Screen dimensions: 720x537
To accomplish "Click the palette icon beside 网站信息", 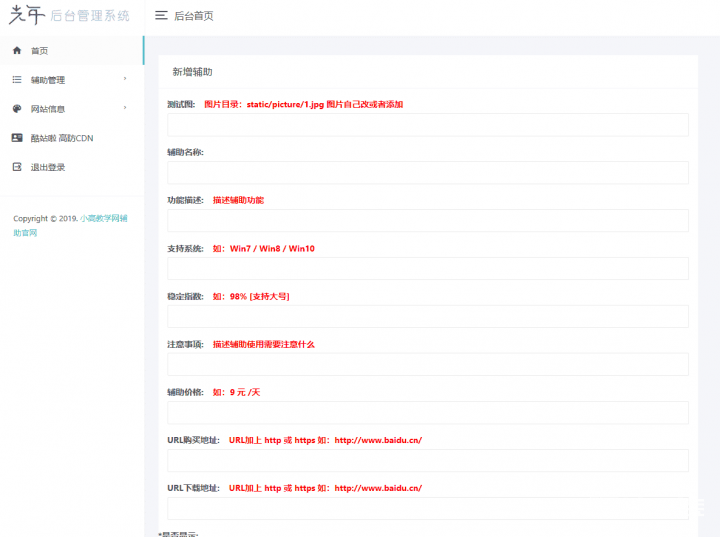I will (17, 109).
